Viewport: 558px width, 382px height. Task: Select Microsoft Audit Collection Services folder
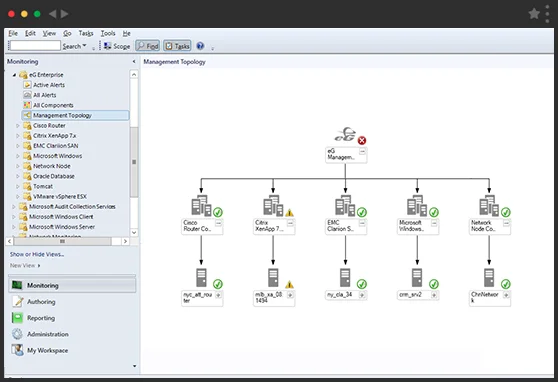72,206
